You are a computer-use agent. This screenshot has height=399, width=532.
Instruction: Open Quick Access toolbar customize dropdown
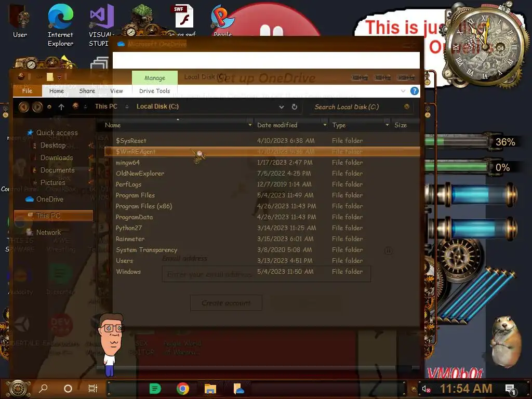click(x=59, y=77)
